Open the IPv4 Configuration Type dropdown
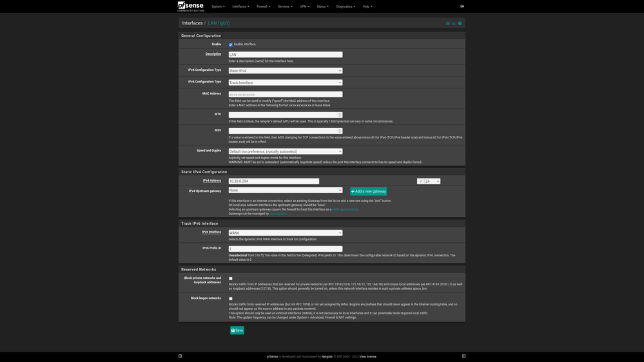This screenshot has height=362, width=644. [x=285, y=71]
